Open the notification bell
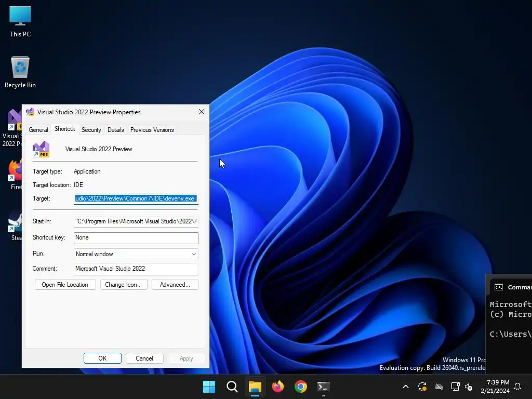The image size is (532, 399). (x=518, y=387)
